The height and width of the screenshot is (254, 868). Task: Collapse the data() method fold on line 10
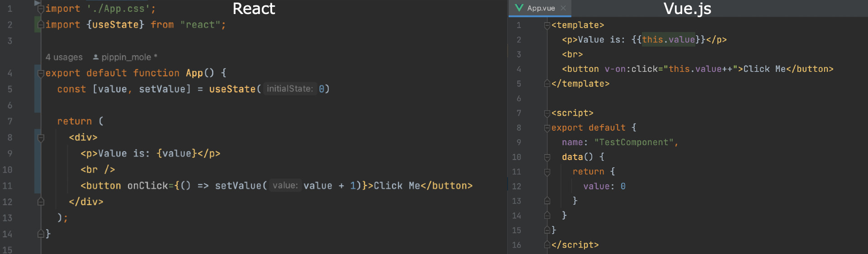[x=547, y=157]
